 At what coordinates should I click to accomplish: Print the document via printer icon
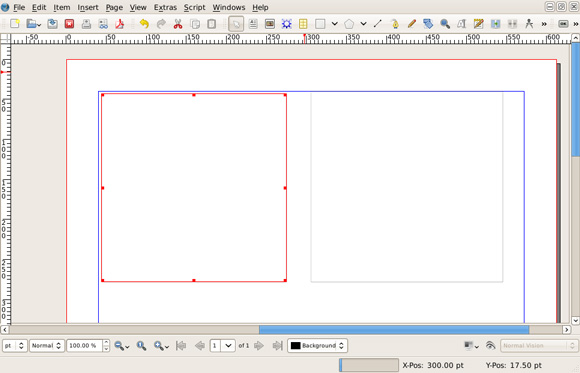[86, 24]
